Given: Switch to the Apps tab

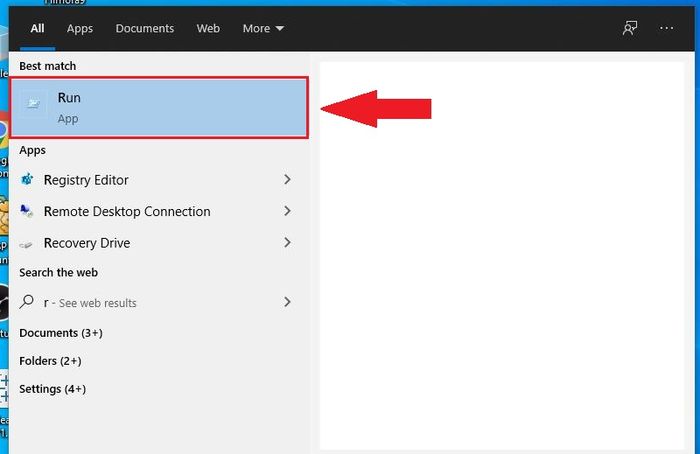Looking at the screenshot, I should point(80,29).
